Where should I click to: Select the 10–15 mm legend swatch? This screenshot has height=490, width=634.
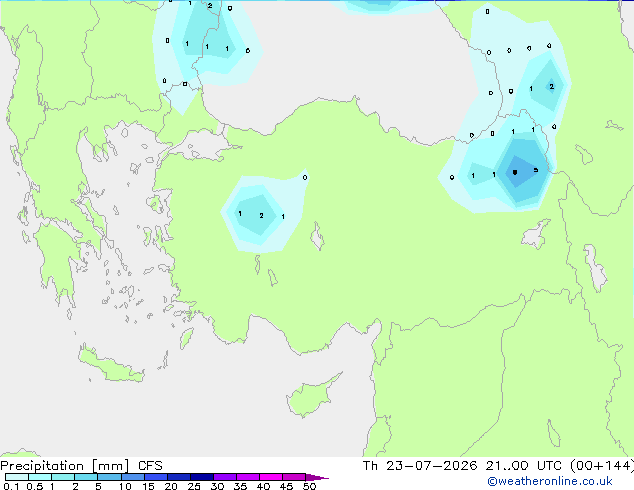point(132,477)
